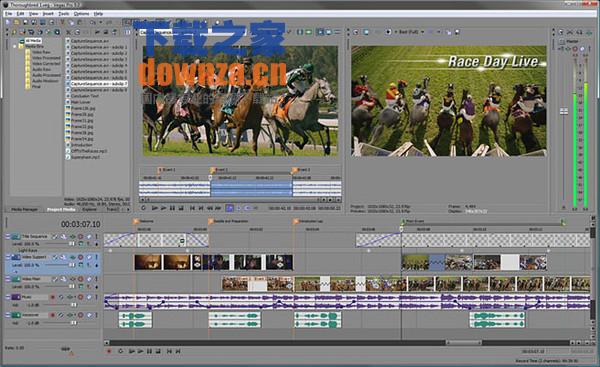Open the File menu
The width and height of the screenshot is (600, 367).
coord(8,14)
